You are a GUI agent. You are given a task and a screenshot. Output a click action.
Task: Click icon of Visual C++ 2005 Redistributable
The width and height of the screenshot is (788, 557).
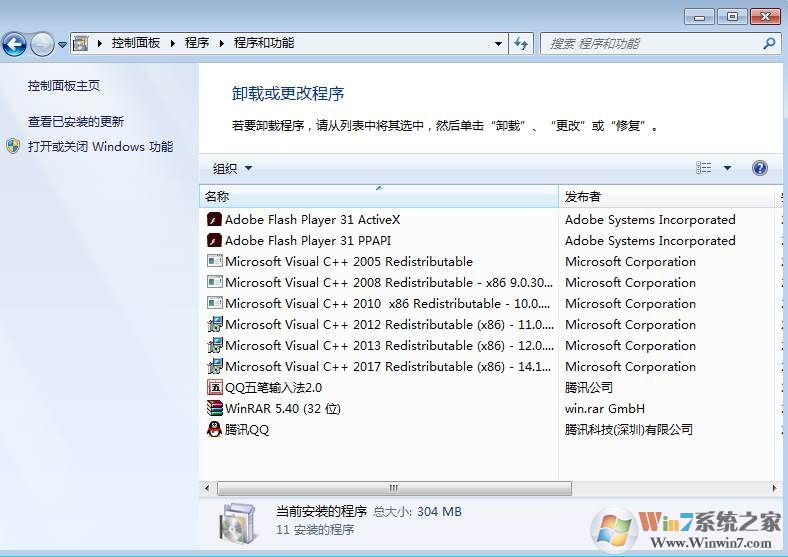[215, 261]
